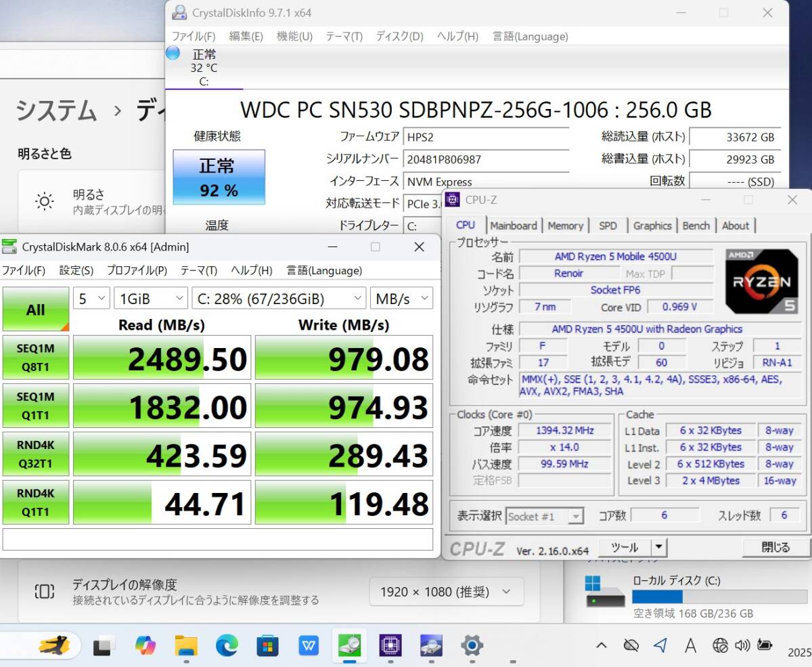The height and width of the screenshot is (667, 812).
Task: Open the Memory tab in CPU-Z
Action: 565,225
